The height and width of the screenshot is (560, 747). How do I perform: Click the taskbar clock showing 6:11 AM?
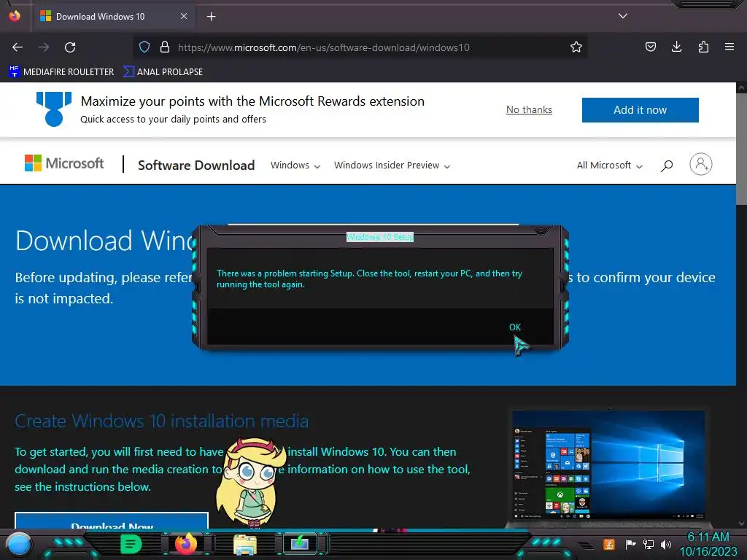(708, 544)
